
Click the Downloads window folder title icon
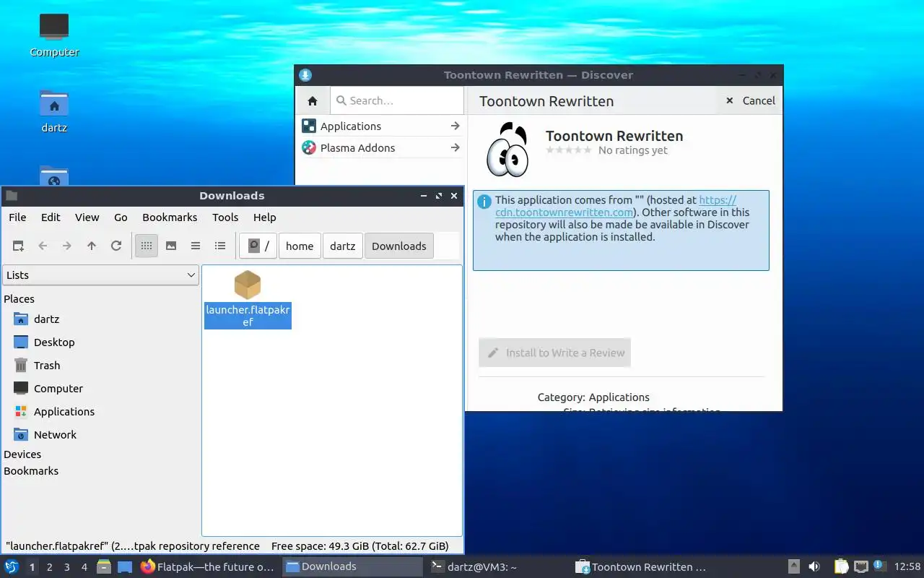point(12,195)
